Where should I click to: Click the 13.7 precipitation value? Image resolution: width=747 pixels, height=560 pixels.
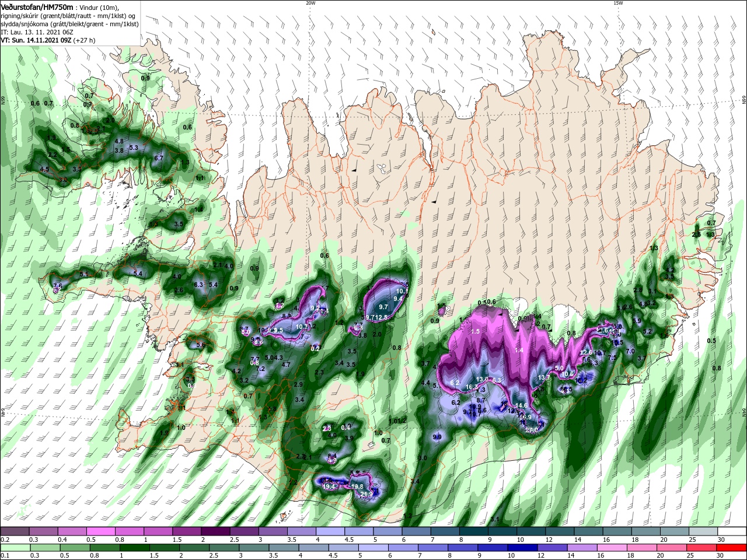click(x=544, y=378)
